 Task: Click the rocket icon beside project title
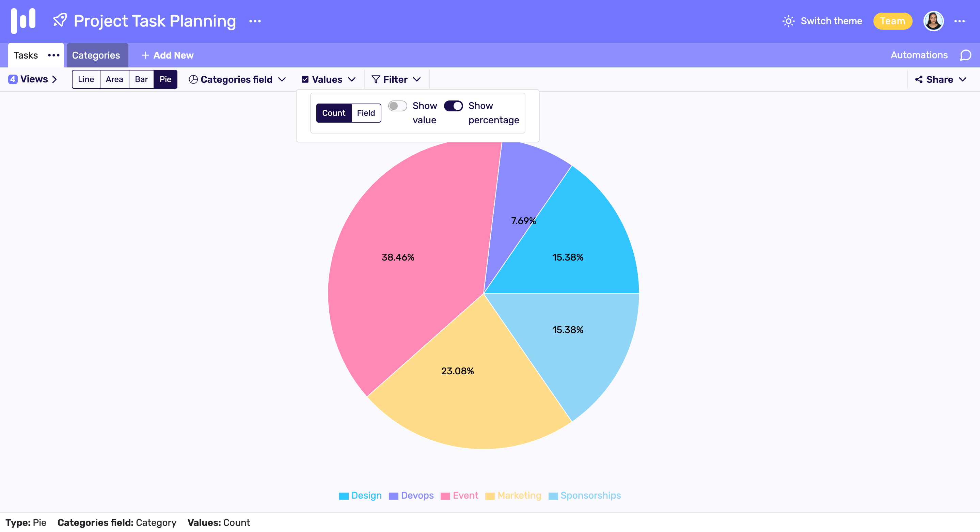point(60,20)
